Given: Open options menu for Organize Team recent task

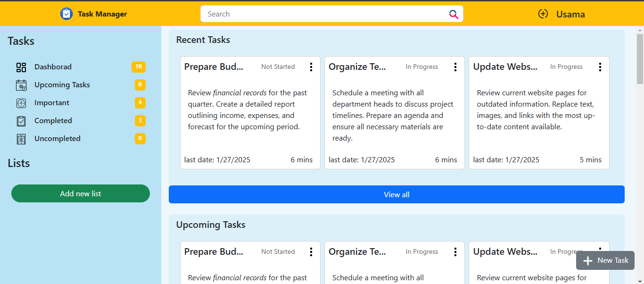Looking at the screenshot, I should 455,67.
